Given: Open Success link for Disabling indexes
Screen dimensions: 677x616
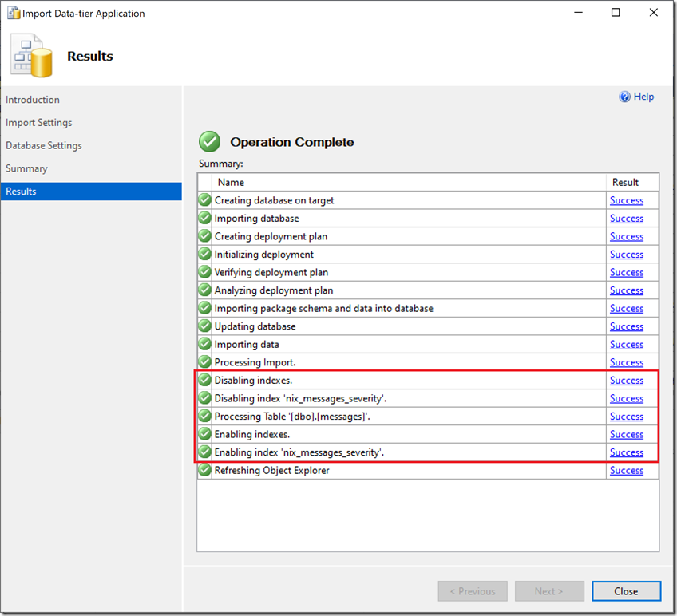Looking at the screenshot, I should [x=627, y=381].
